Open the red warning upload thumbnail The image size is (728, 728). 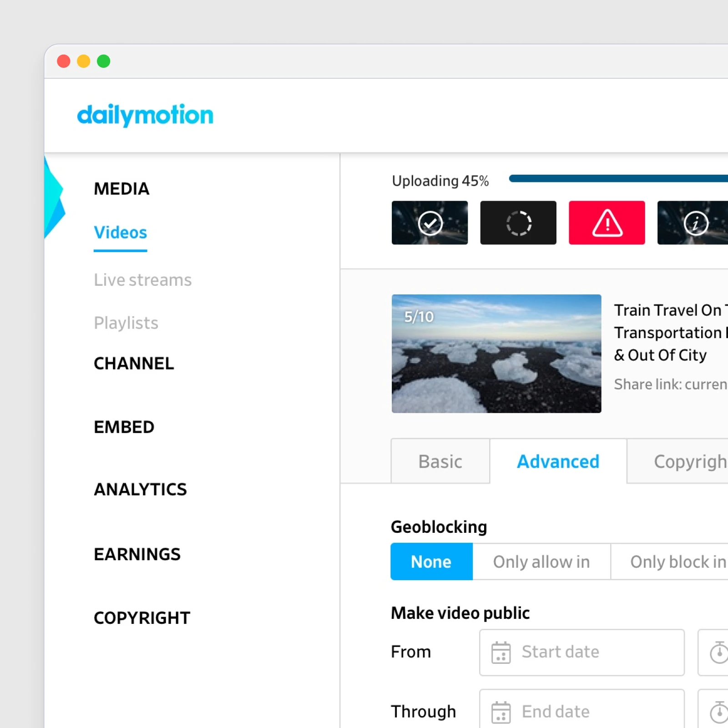(x=607, y=223)
